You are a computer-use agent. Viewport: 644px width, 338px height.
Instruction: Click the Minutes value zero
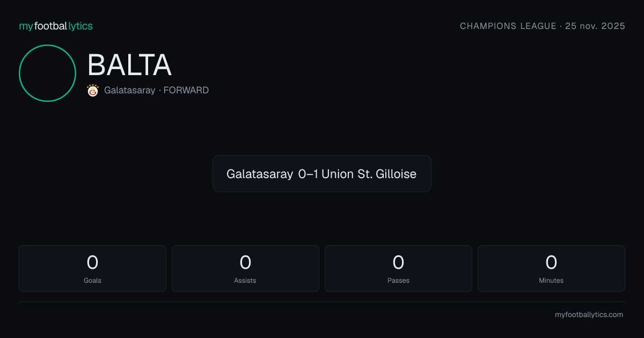pos(551,262)
